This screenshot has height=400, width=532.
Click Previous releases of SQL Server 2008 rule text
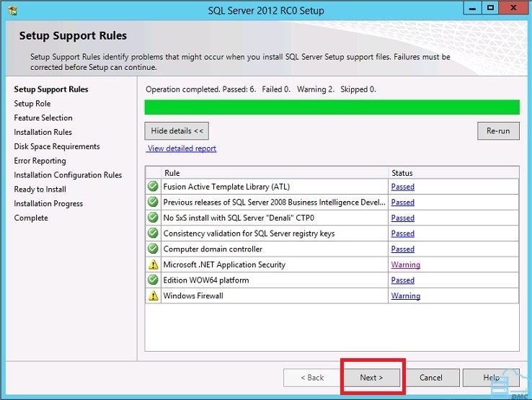pos(274,203)
